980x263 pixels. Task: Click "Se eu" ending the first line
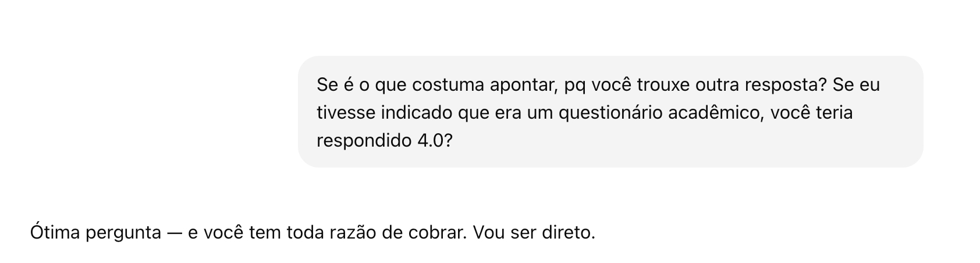(x=856, y=85)
